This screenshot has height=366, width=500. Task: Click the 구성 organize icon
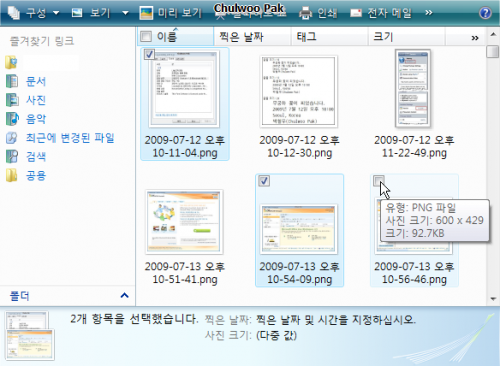pos(14,13)
